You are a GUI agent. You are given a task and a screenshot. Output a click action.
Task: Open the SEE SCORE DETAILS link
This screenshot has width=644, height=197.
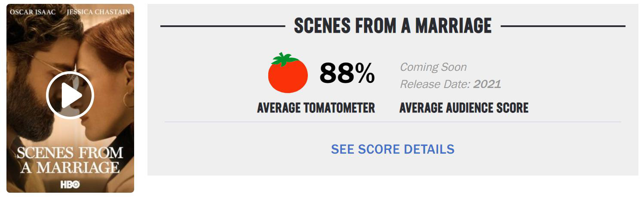click(393, 149)
